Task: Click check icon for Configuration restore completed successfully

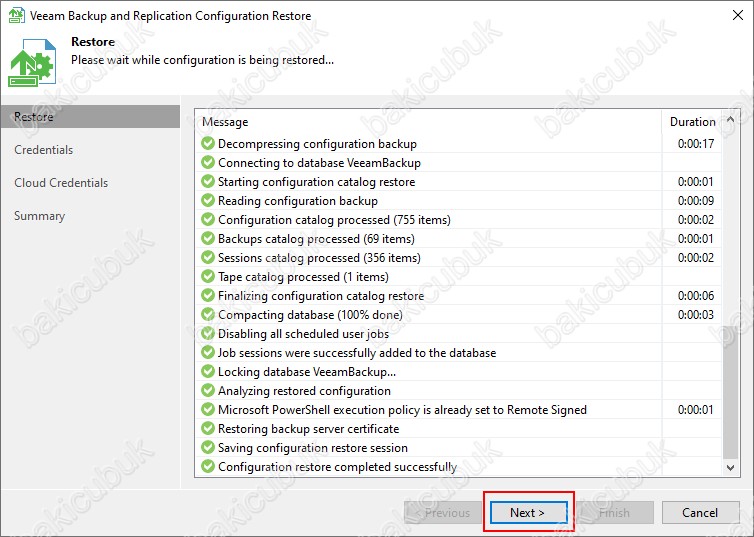Action: pyautogui.click(x=208, y=466)
